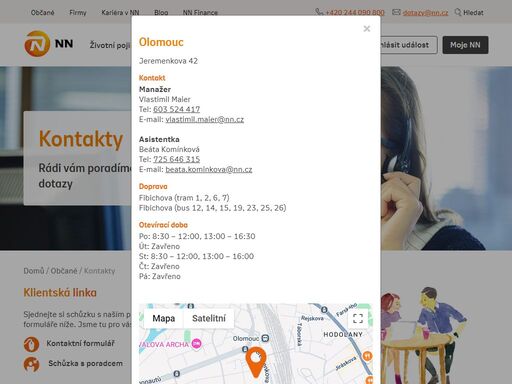
Task: Go to Občané breadcrumb
Action: coord(64,271)
